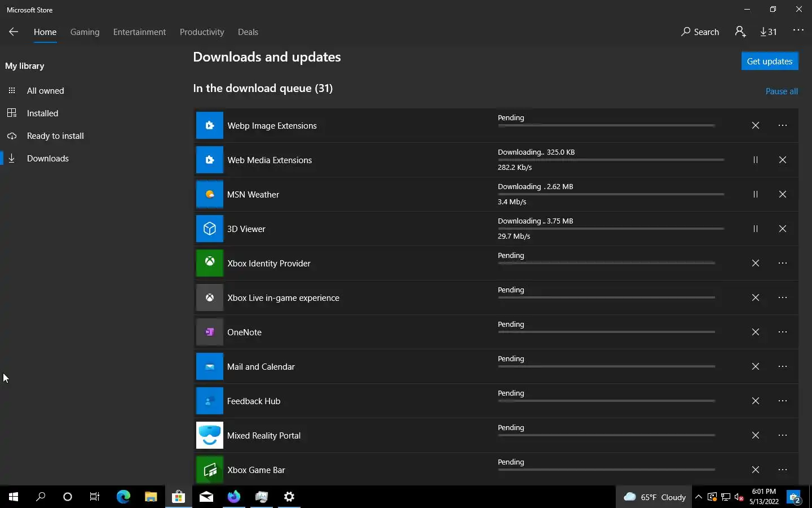Viewport: 812px width, 508px height.
Task: Click the Pause all link
Action: point(782,91)
